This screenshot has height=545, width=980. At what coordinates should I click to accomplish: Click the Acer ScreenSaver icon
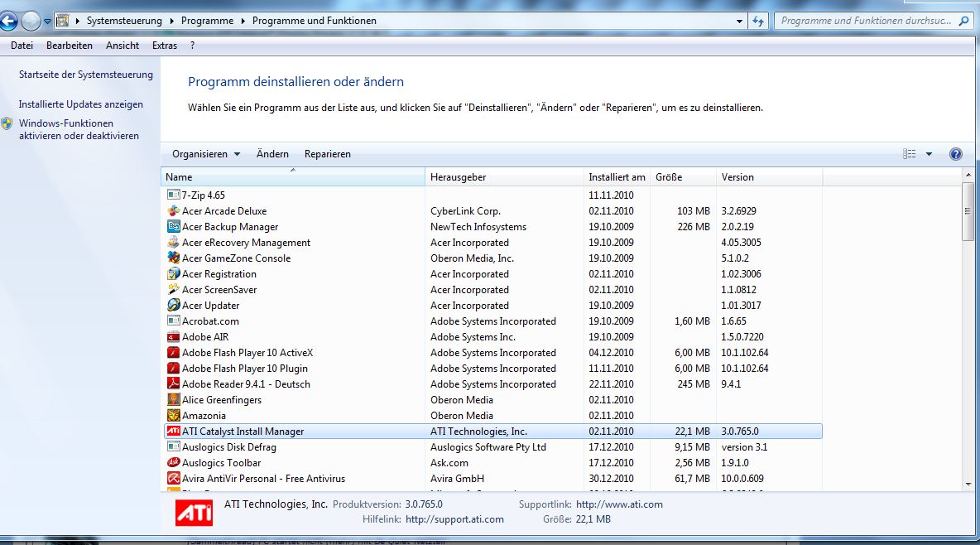click(174, 289)
